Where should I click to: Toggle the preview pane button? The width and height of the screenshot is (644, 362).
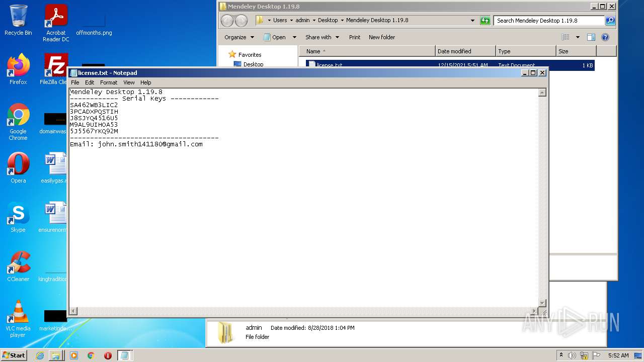point(591,37)
